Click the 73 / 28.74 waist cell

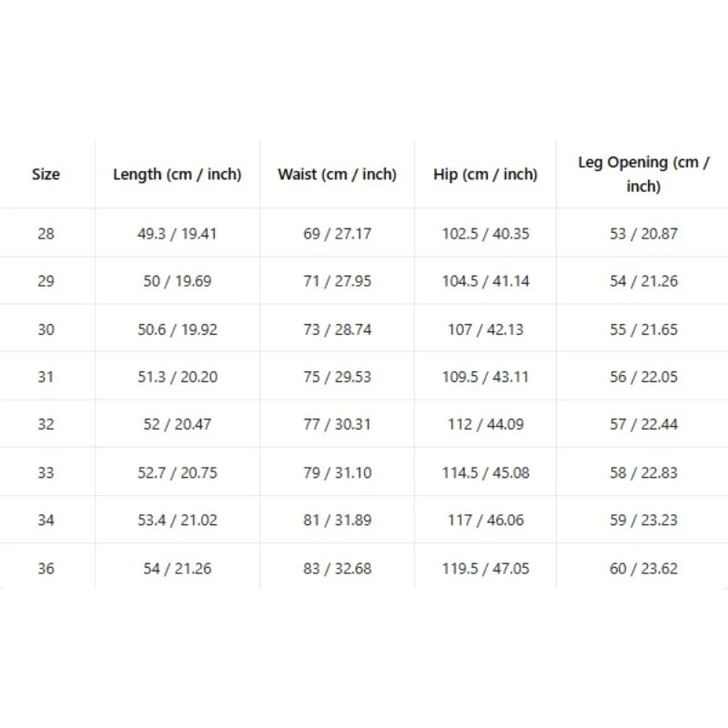pyautogui.click(x=337, y=329)
